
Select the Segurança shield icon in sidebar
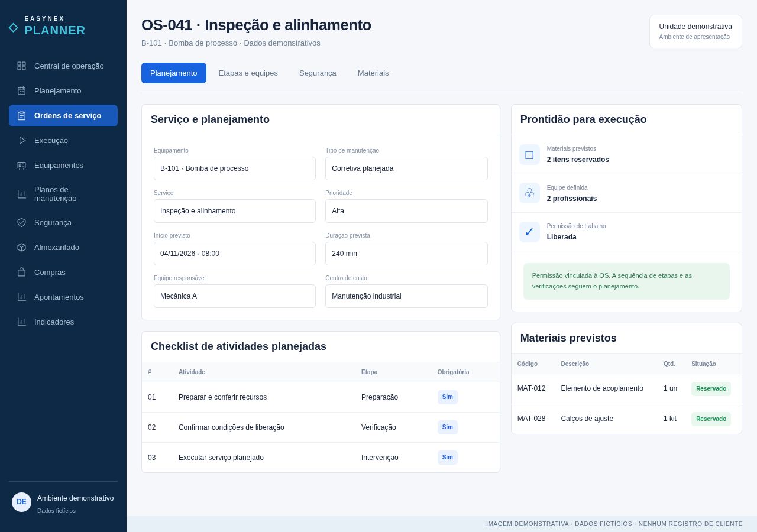click(21, 222)
